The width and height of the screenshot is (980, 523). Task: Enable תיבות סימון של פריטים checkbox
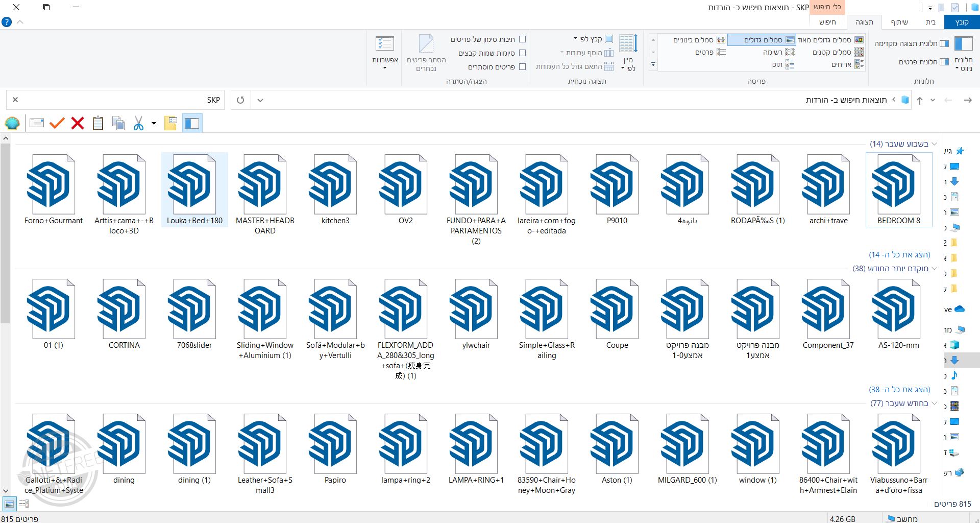pos(522,39)
